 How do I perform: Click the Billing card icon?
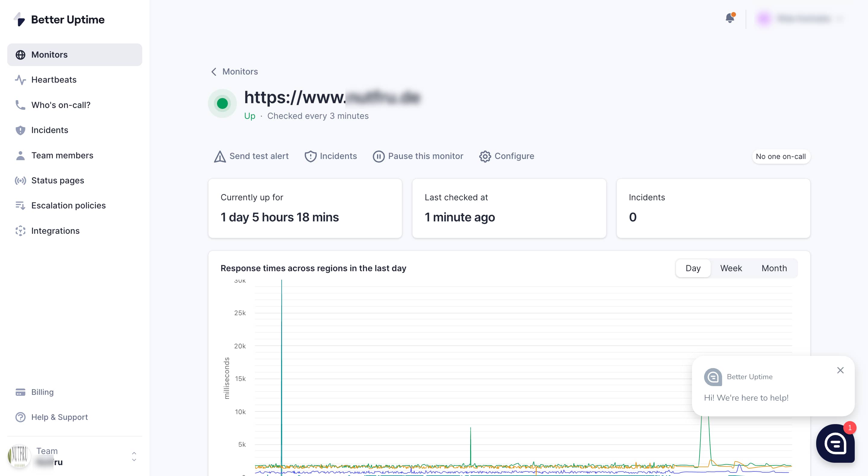(x=20, y=392)
